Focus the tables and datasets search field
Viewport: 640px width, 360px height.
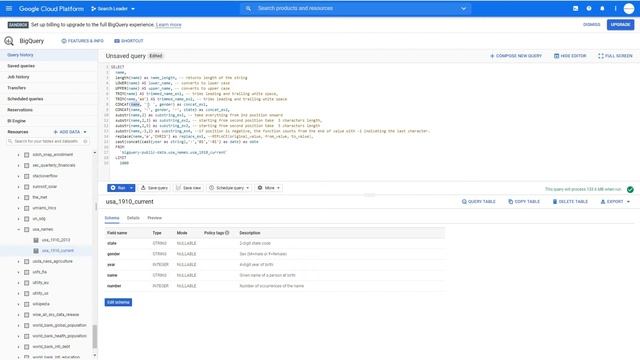tap(48, 141)
